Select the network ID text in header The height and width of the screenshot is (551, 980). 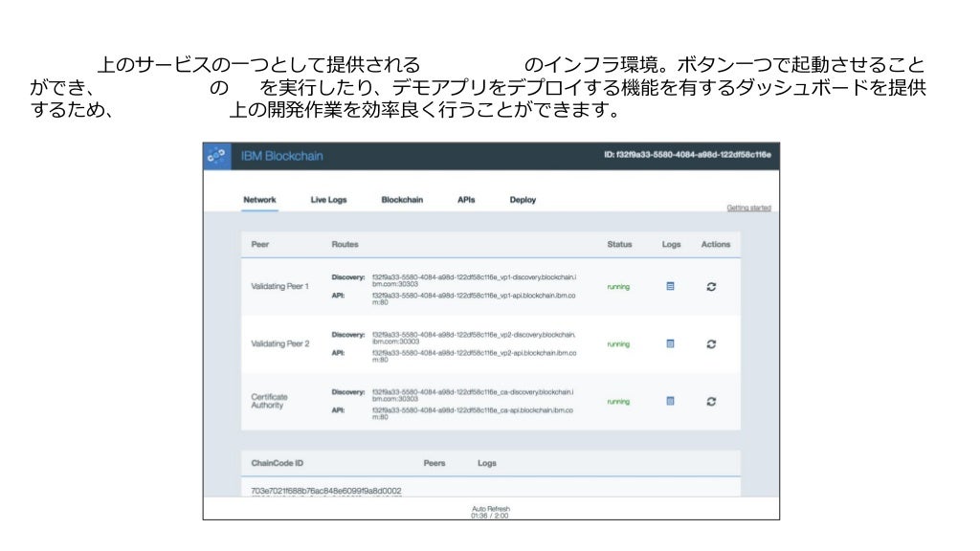tap(687, 155)
